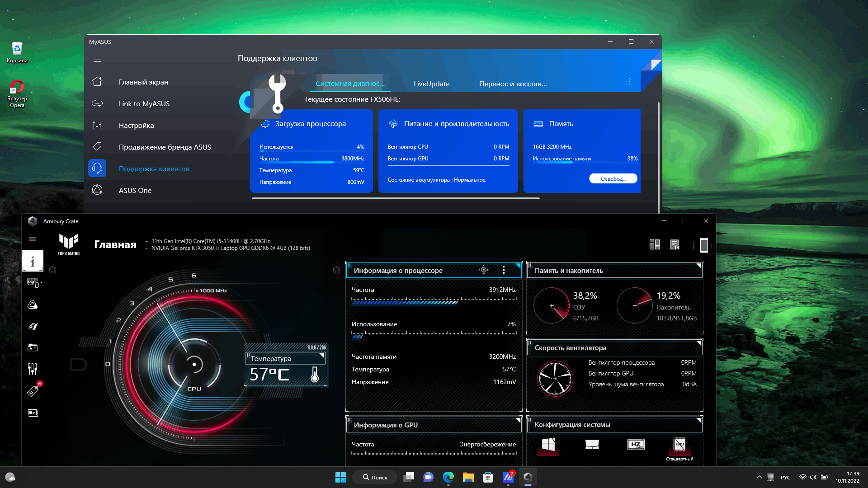Select Link to MyASUS menu item
The width and height of the screenshot is (868, 488).
point(144,103)
